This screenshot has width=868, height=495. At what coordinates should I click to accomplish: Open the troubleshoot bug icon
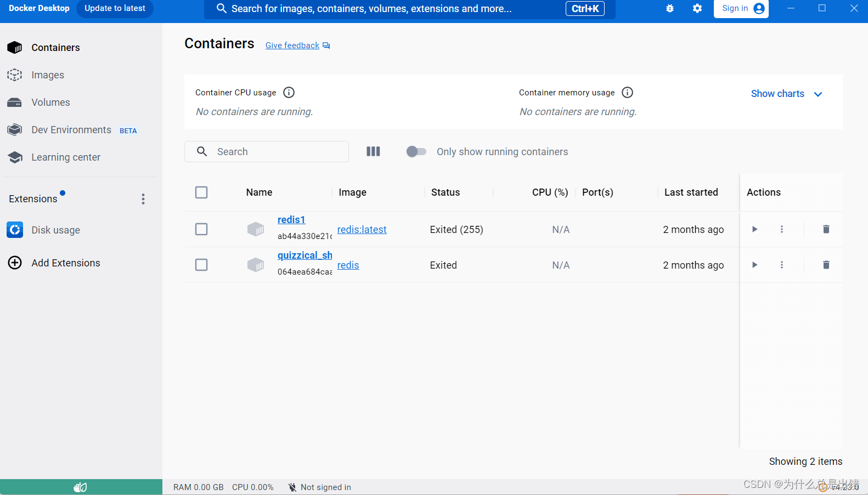point(670,9)
